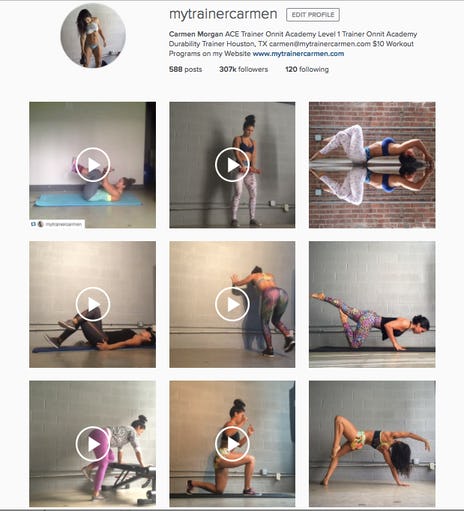The width and height of the screenshot is (464, 511).
Task: Open the backbend crab pose photo
Action: click(372, 444)
